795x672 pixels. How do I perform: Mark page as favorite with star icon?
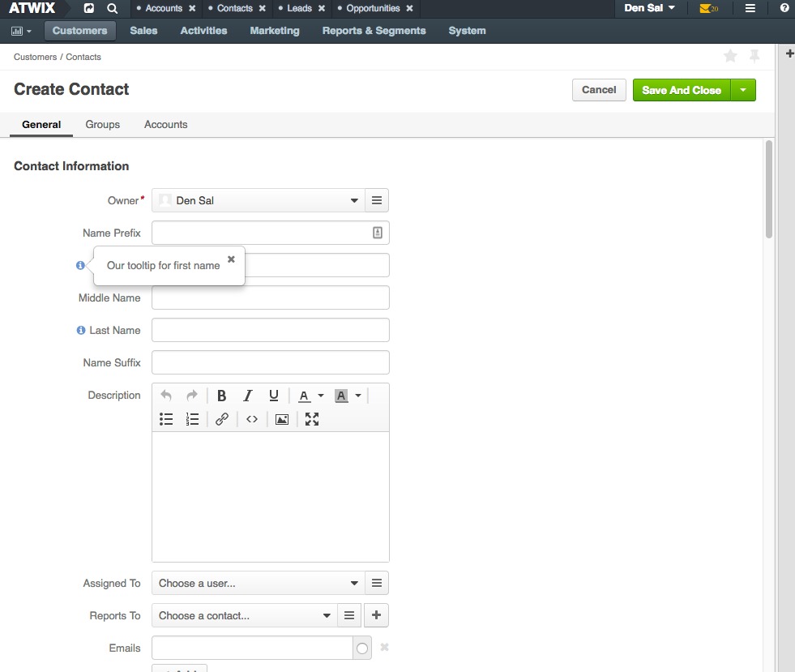click(x=730, y=56)
